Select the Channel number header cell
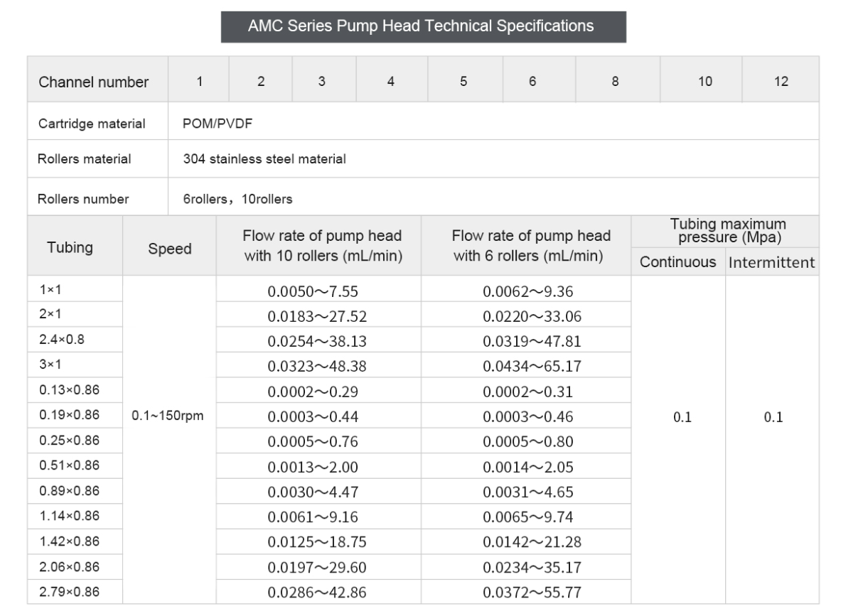Image resolution: width=841 pixels, height=616 pixels. (97, 80)
